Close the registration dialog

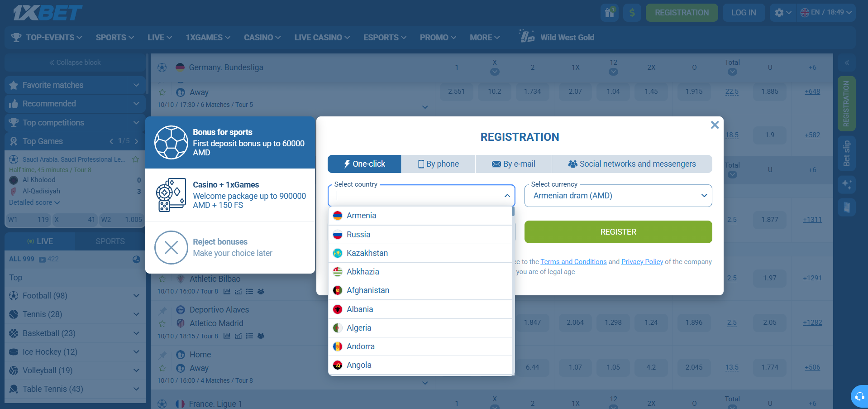(715, 125)
